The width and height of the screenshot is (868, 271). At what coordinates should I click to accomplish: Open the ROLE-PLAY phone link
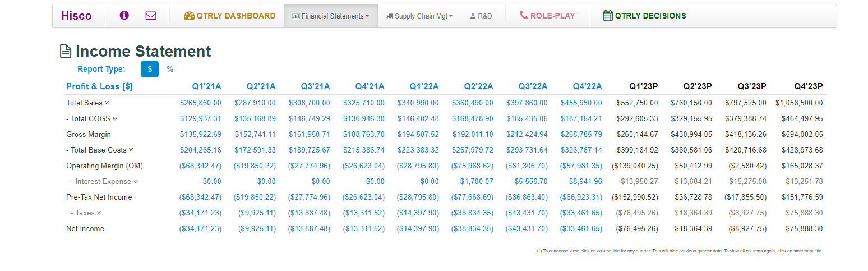547,16
